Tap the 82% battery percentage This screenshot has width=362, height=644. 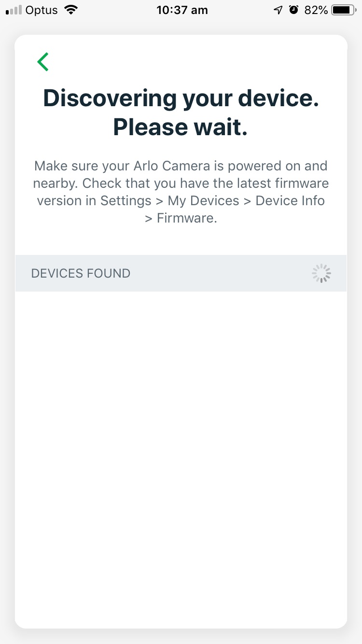[316, 10]
